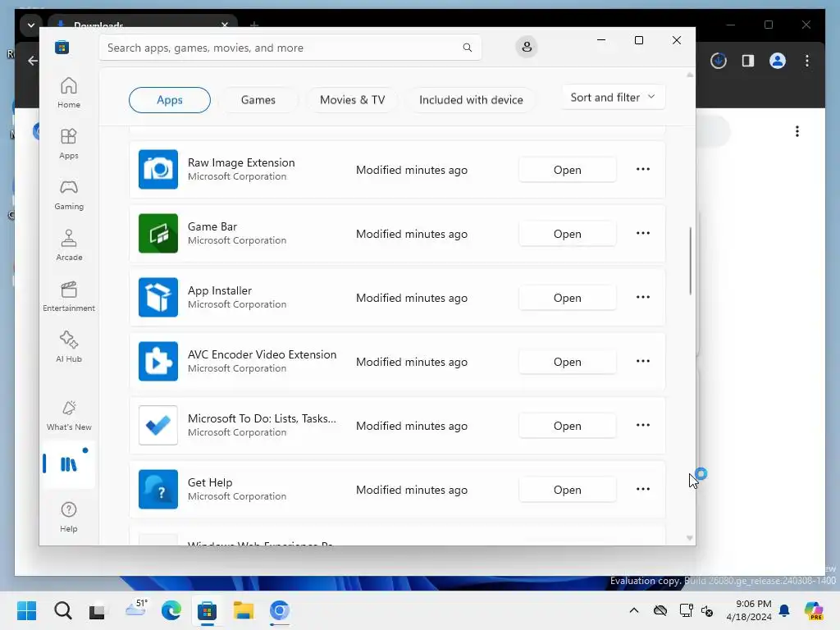Open Chrome's downloads toolbar icon
The image size is (840, 630).
click(x=719, y=61)
